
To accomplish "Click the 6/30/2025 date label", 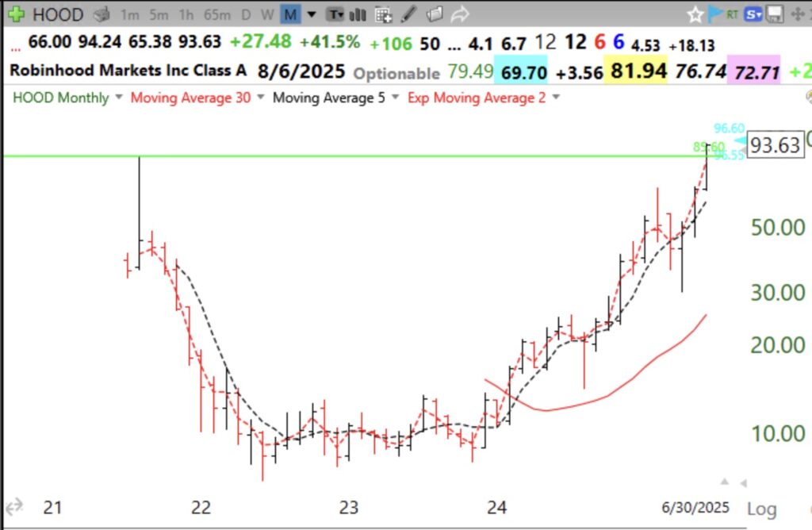I will [x=695, y=507].
